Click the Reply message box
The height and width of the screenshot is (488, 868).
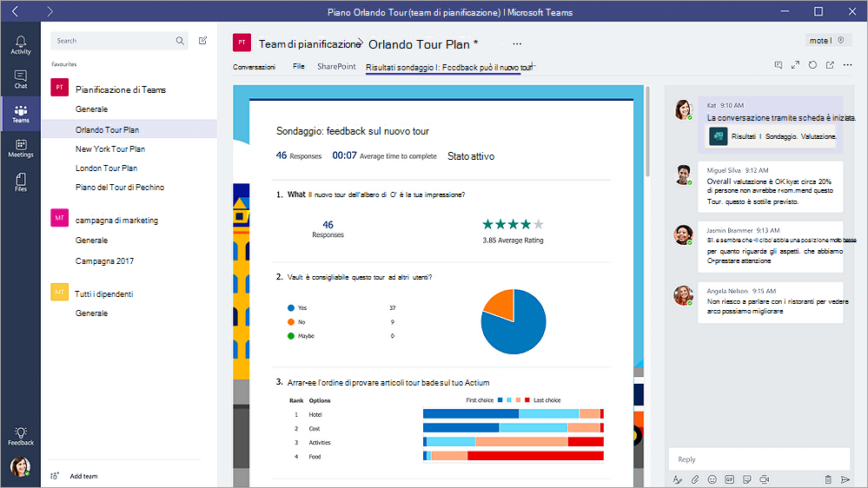[x=759, y=459]
